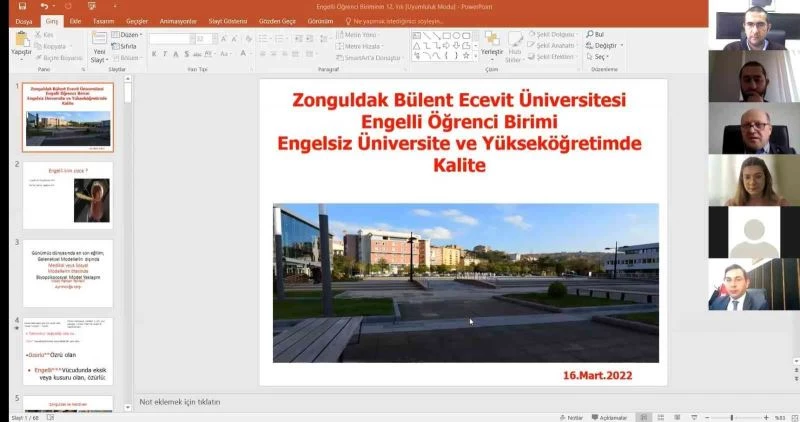Switch to the Ekle tab
The height and width of the screenshot is (422, 800).
click(76, 21)
